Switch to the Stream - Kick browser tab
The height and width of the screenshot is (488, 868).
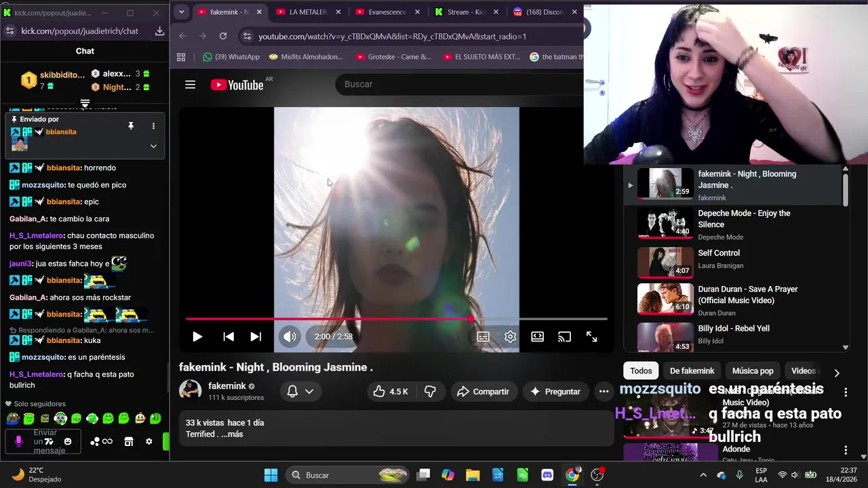467,12
